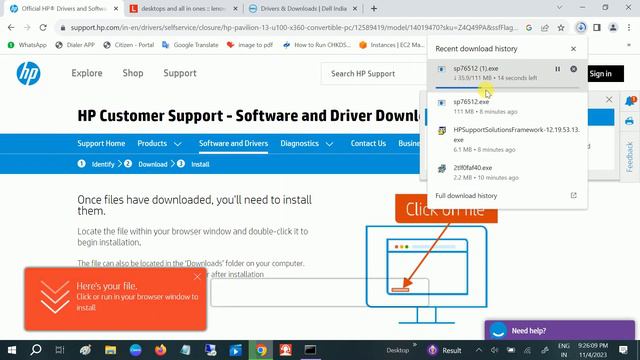The height and width of the screenshot is (360, 640).
Task: Open the Support menu
Action: (x=180, y=73)
